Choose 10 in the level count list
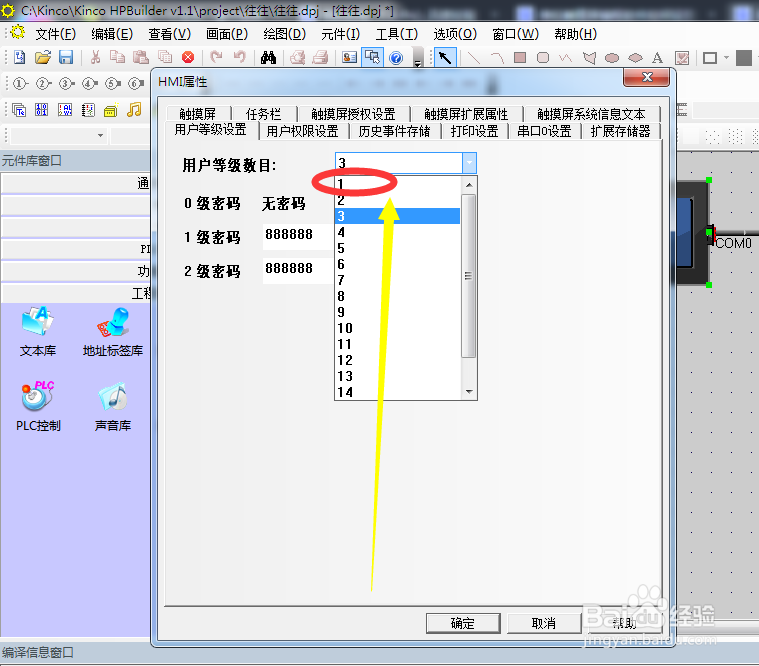759x666 pixels. [x=397, y=328]
